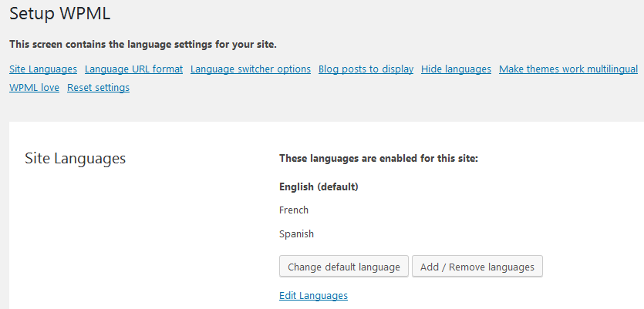Click the Setup WPML page heading
The width and height of the screenshot is (644, 309).
point(59,14)
